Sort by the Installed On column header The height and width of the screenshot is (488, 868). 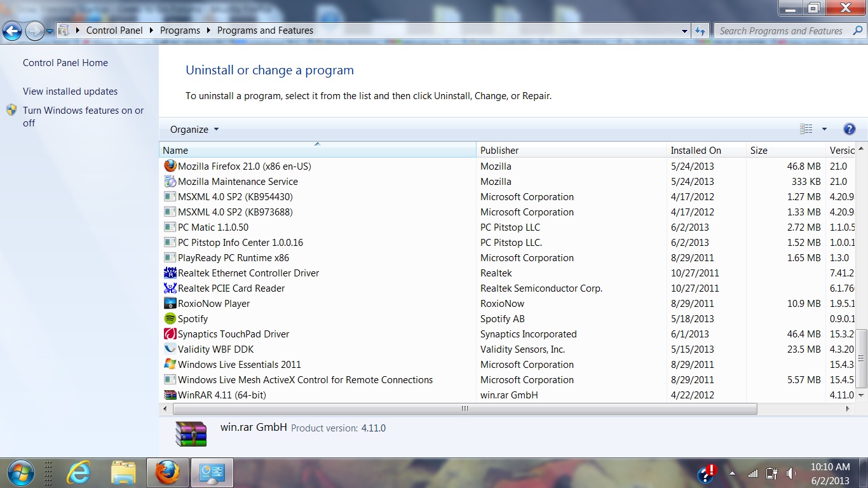(706, 150)
